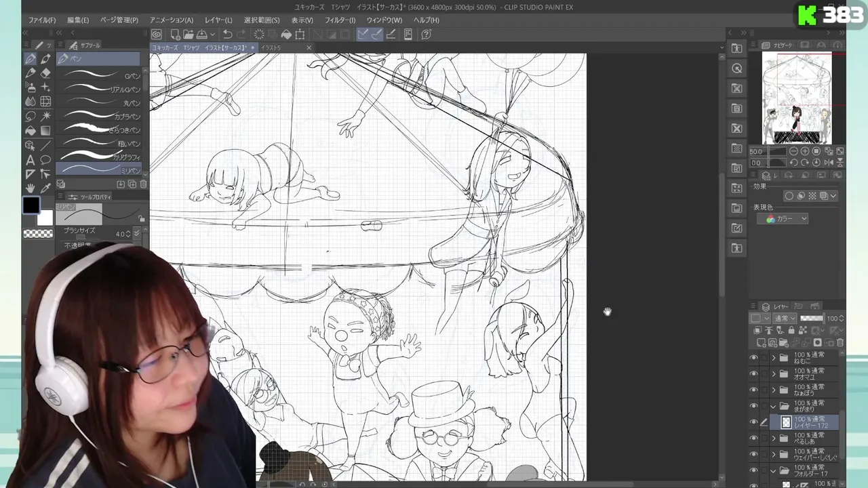Expand the オオマユ folder
868x488 pixels.
[774, 374]
